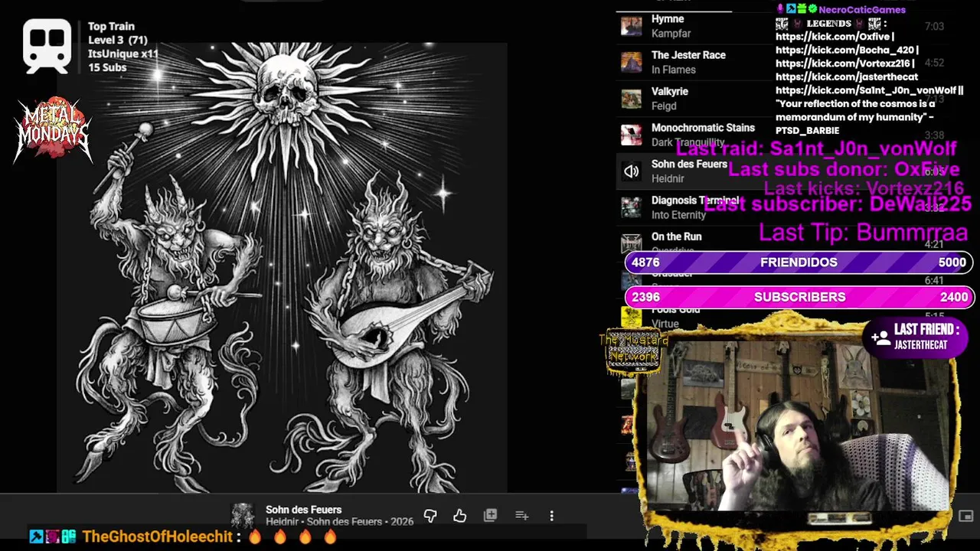Viewport: 980px width, 551px height.
Task: Click the 'Last subscriber: DeWall225' text
Action: click(x=838, y=204)
